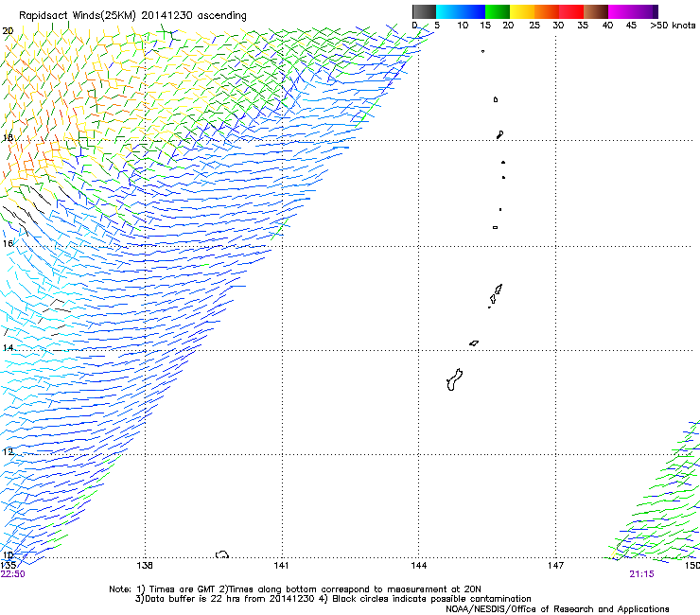Click the purple time stamp '21:15'
700x615 pixels.
[x=641, y=574]
